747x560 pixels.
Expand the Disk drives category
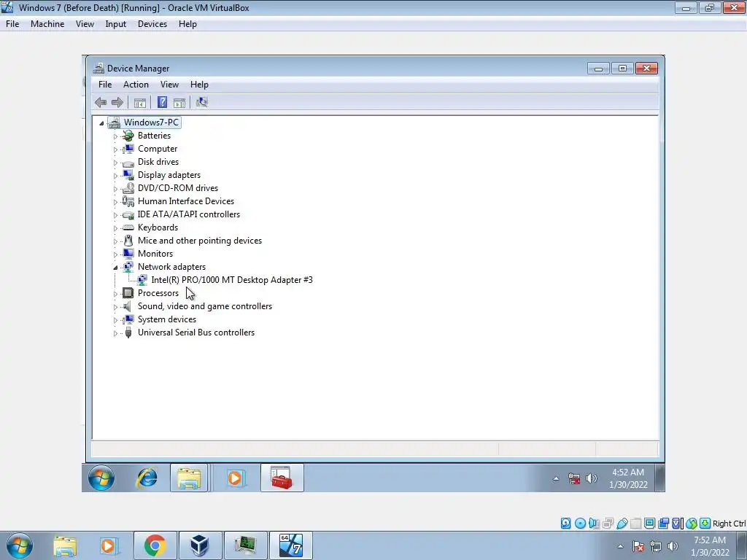tap(115, 163)
